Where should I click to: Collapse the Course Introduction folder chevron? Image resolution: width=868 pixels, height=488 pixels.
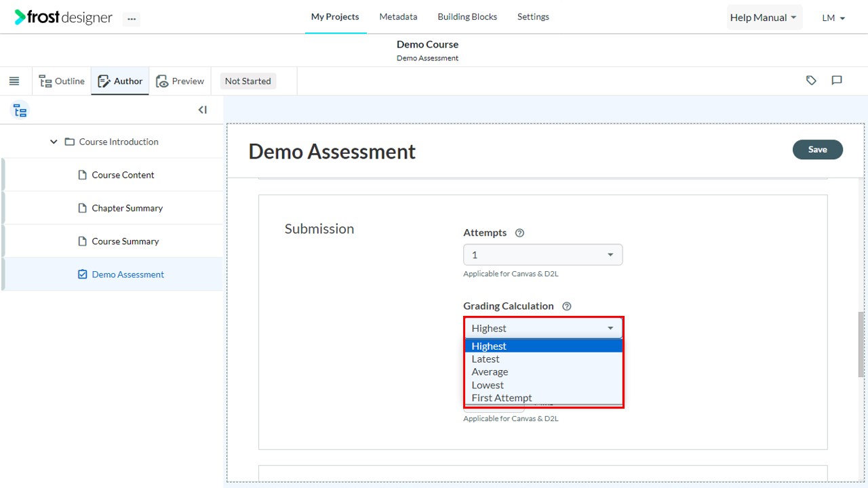coord(54,142)
